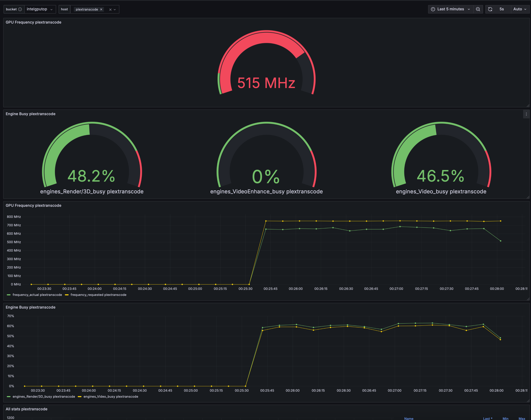Viewport: 531px width, 420px height.
Task: Sort table by Max column
Action: click(522, 418)
